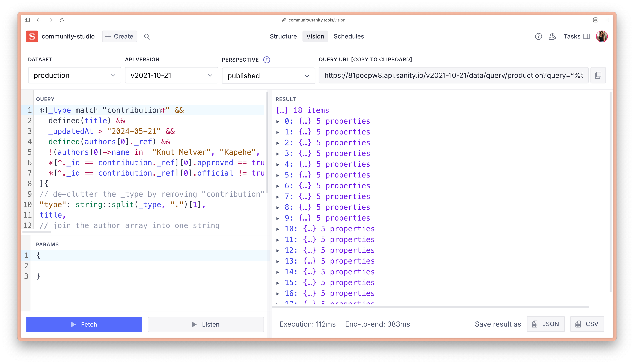
Task: Open the help question mark menu
Action: (x=538, y=36)
